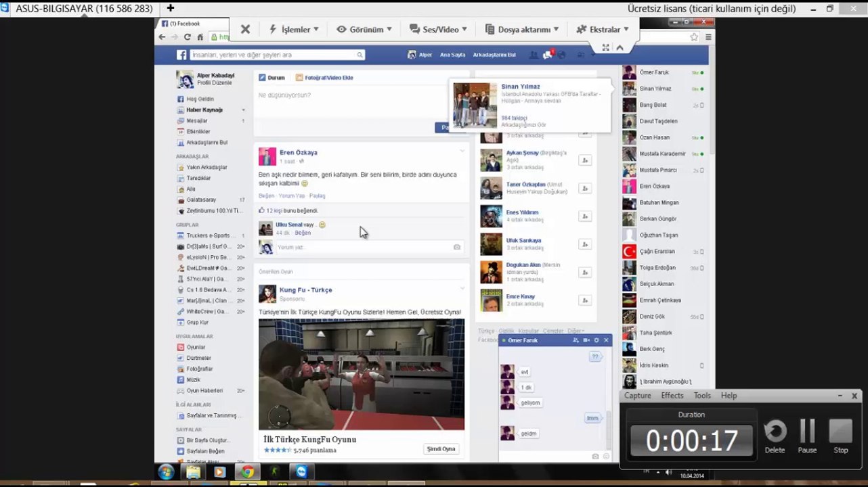Click Şimdi Oyna button
Image resolution: width=868 pixels, height=487 pixels.
coord(441,449)
